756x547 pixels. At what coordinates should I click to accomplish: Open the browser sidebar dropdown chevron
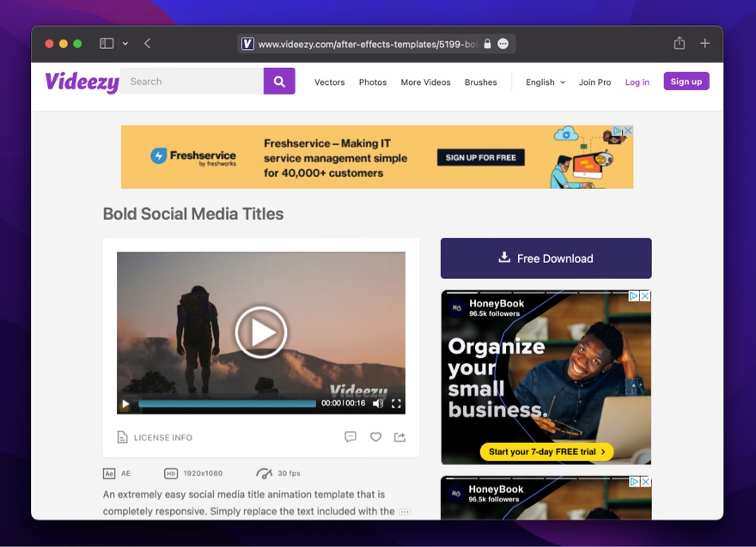(x=125, y=43)
